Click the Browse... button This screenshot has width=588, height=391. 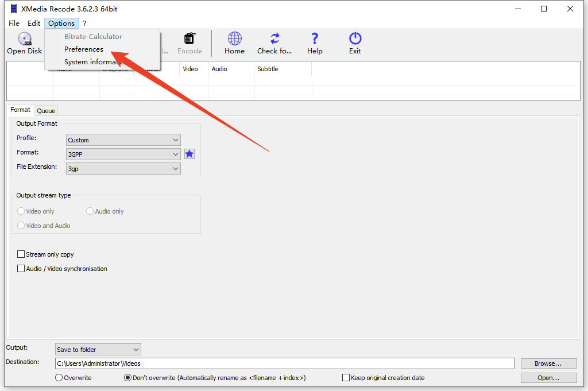pos(548,363)
